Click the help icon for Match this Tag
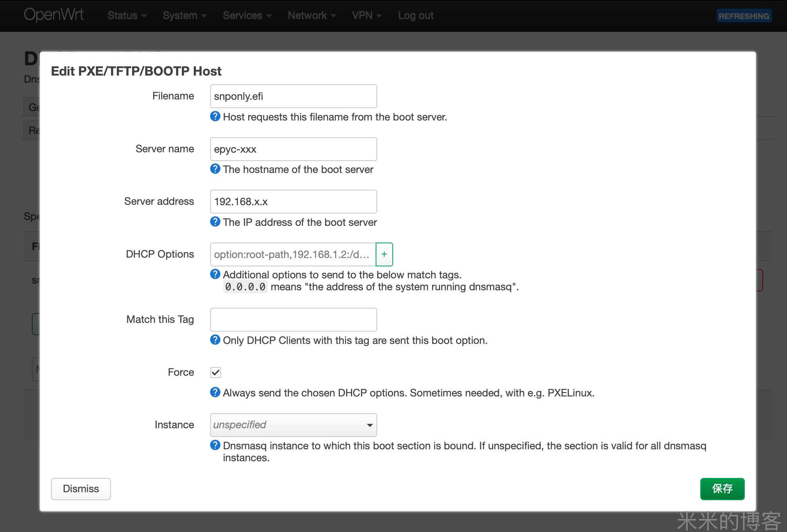Image resolution: width=787 pixels, height=532 pixels. pyautogui.click(x=215, y=340)
